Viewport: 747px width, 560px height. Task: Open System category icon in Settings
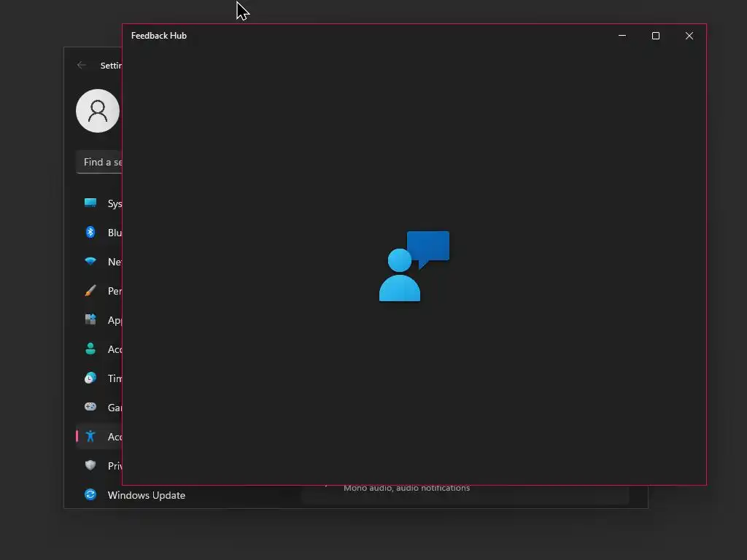[x=90, y=203]
